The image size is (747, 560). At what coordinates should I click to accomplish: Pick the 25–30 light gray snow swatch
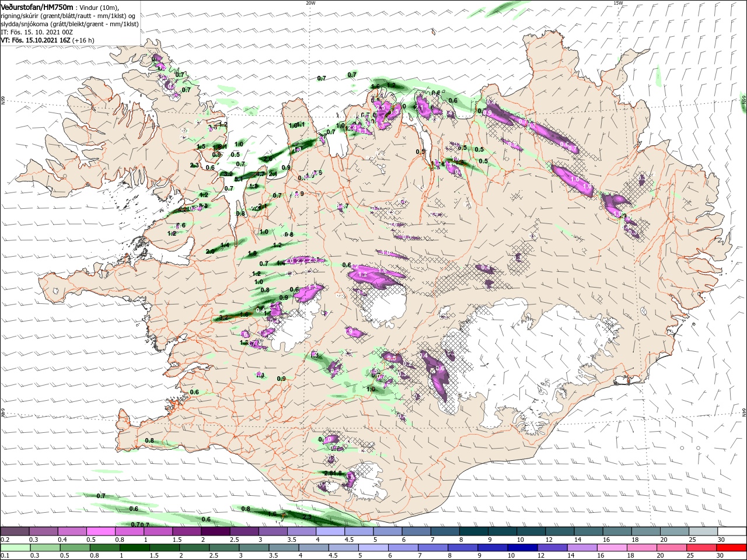(x=704, y=531)
